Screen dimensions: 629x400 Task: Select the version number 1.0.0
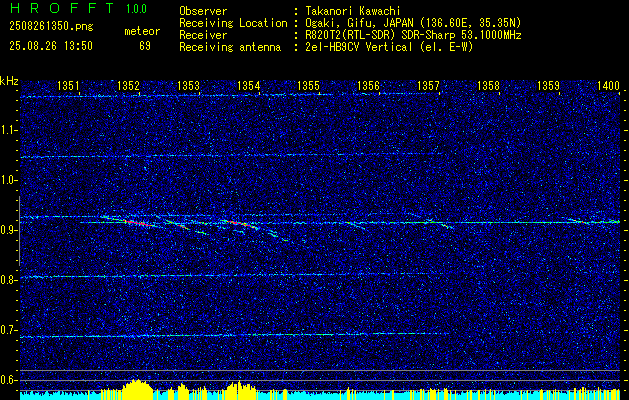pos(136,9)
